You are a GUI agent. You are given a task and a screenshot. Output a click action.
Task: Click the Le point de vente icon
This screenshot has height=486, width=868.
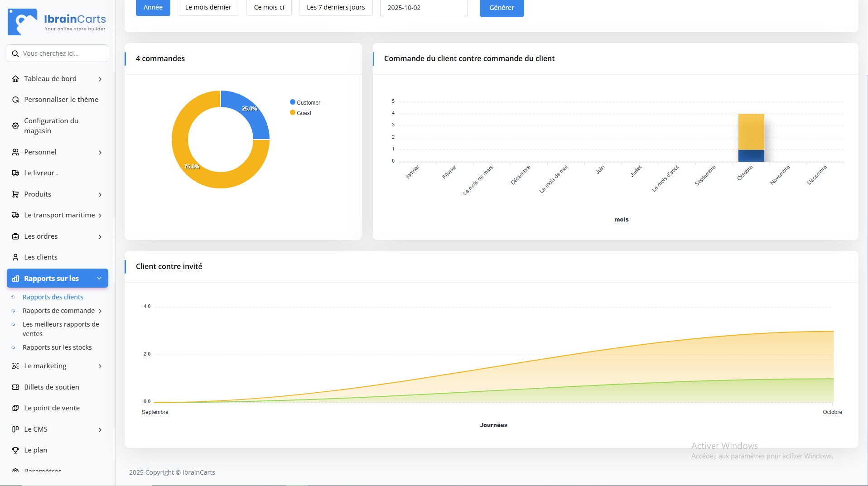coord(15,408)
